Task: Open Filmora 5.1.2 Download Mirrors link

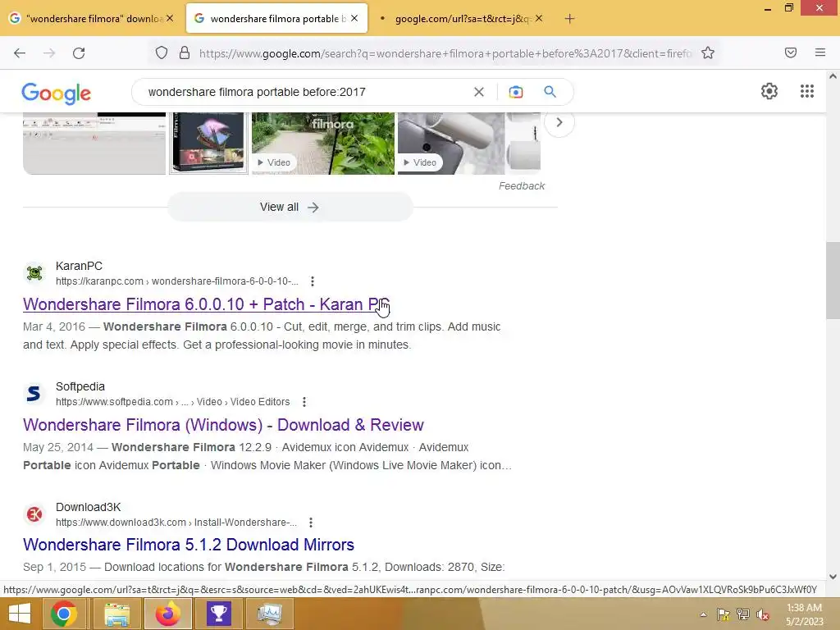Action: (x=189, y=545)
